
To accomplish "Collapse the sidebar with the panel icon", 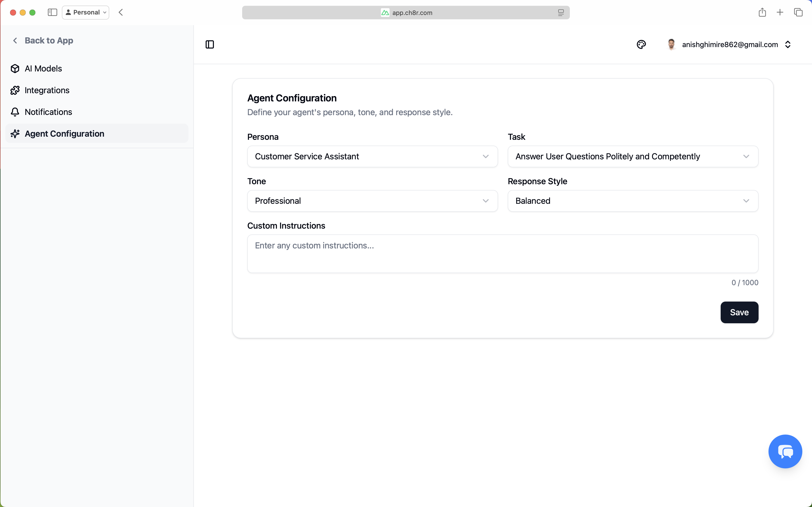I will coord(210,44).
